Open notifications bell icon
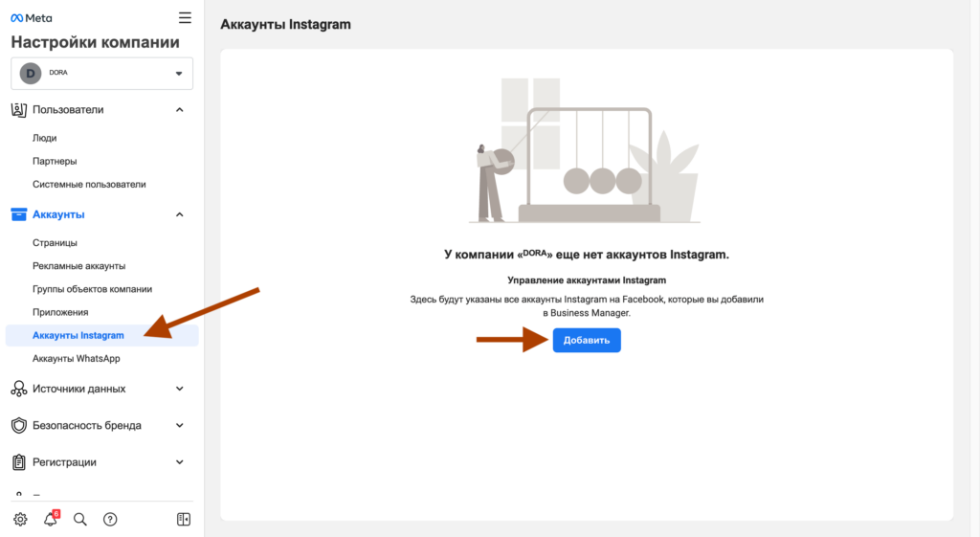 tap(51, 519)
